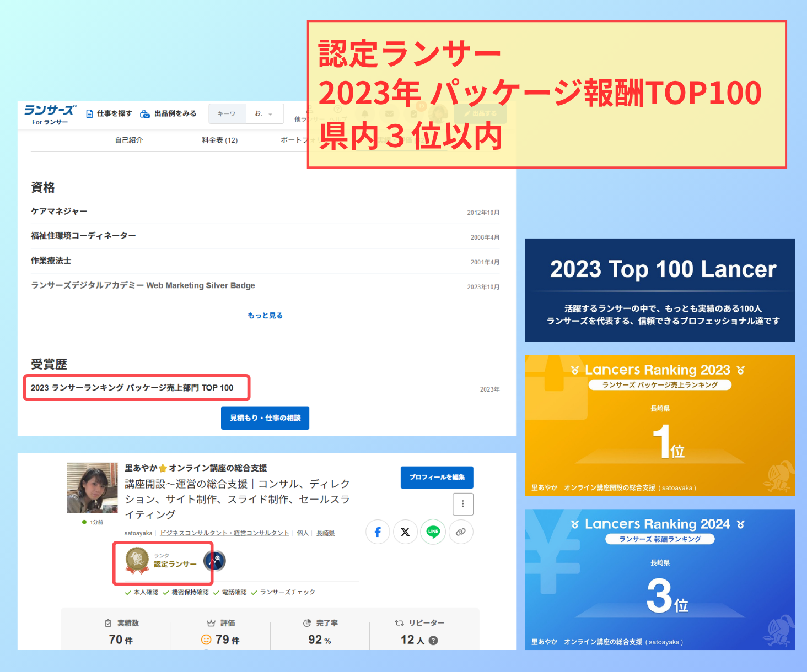
Task: Share profile on Facebook
Action: point(378,532)
